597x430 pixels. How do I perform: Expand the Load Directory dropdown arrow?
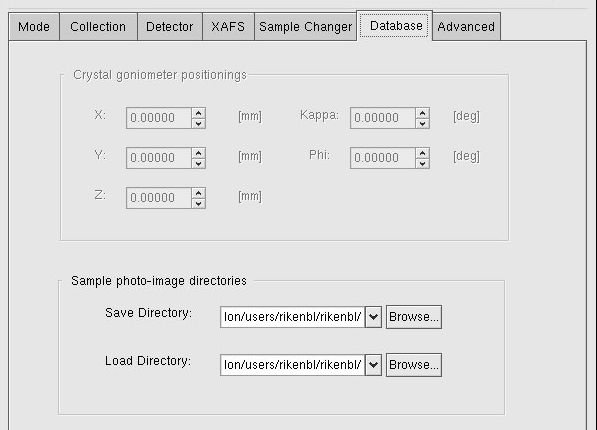(x=373, y=364)
